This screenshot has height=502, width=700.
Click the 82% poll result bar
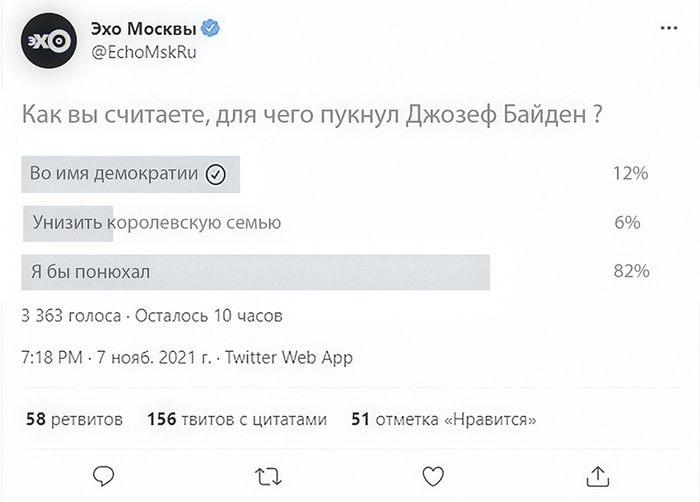pyautogui.click(x=255, y=272)
